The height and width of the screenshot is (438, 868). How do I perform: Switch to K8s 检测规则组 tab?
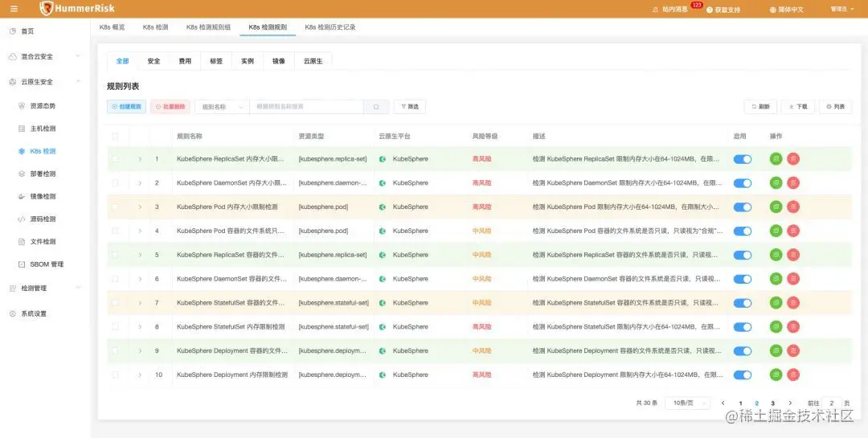point(208,27)
